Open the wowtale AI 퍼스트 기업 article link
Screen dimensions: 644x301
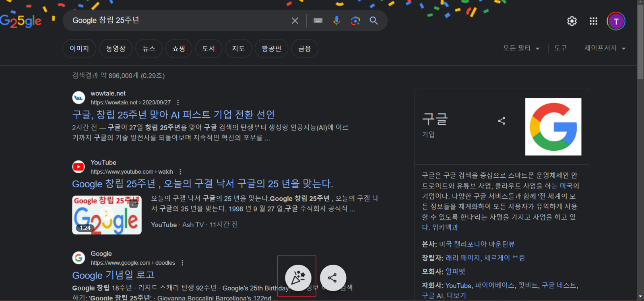coord(173,115)
